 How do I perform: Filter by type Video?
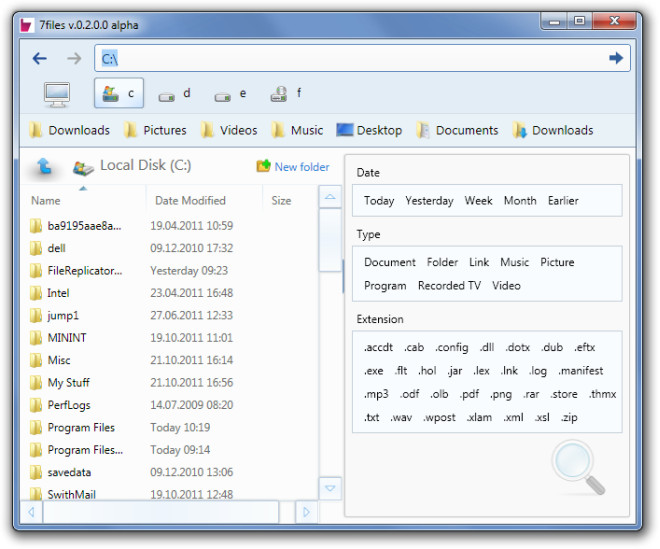506,286
